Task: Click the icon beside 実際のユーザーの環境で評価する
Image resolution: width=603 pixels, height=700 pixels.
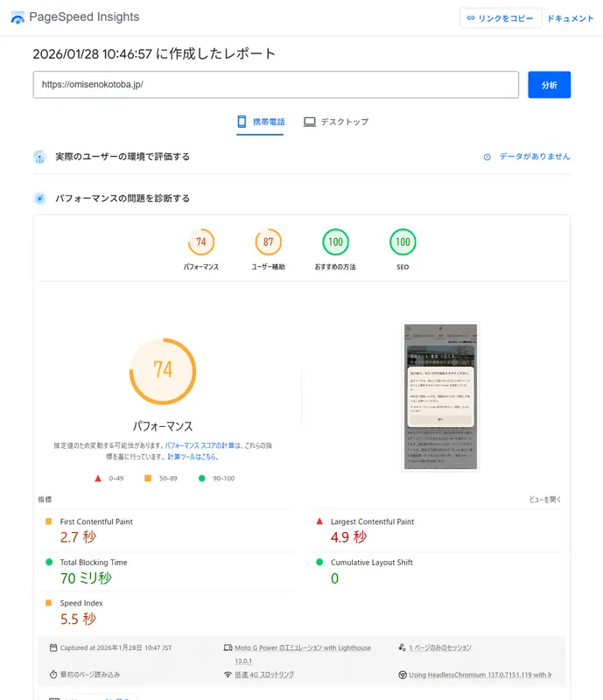Action: coord(39,157)
